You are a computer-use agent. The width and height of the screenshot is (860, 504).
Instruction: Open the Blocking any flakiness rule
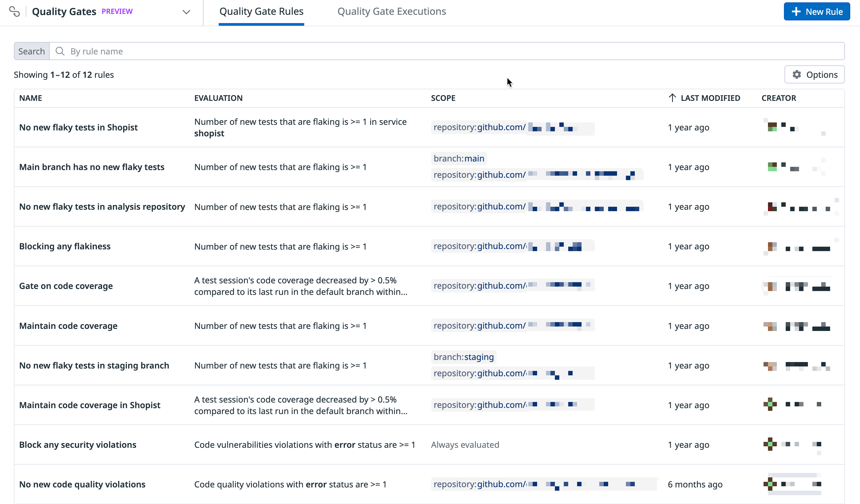pos(65,246)
